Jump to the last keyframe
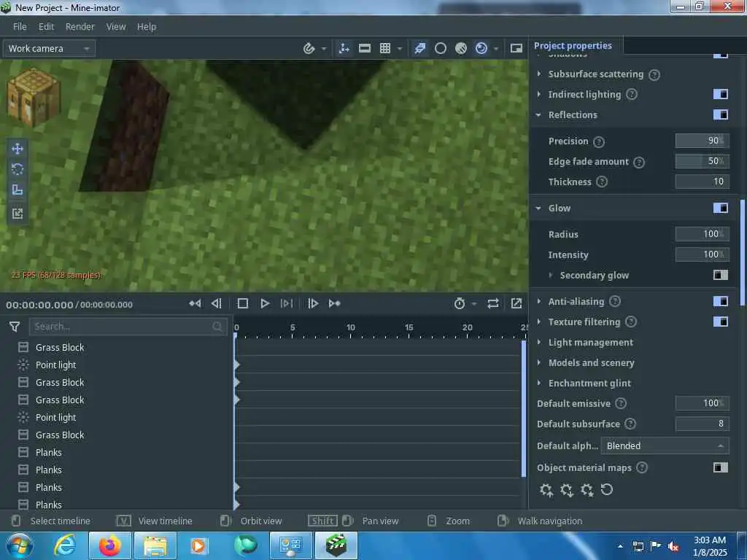 (x=334, y=303)
